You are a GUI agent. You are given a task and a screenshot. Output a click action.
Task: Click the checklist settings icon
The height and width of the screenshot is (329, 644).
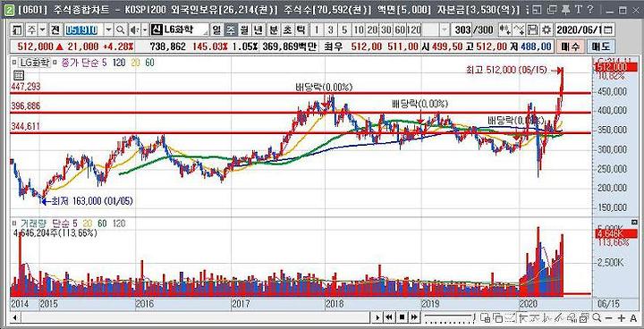click(x=585, y=317)
